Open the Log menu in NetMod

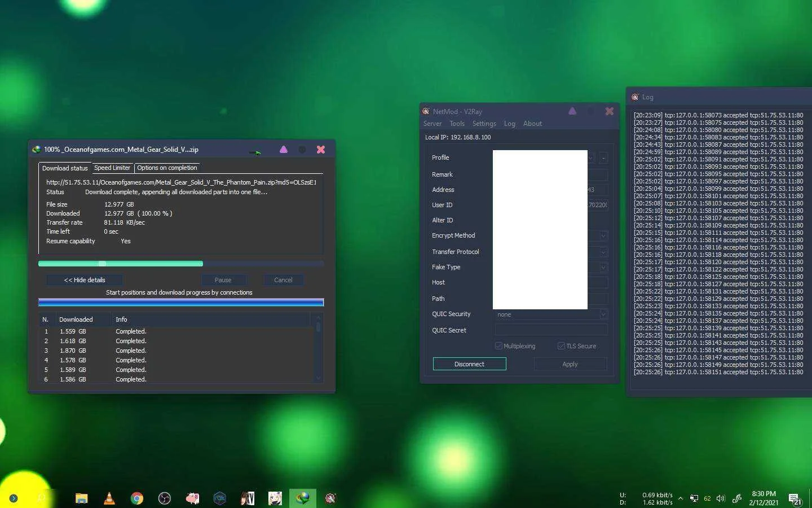tap(510, 124)
